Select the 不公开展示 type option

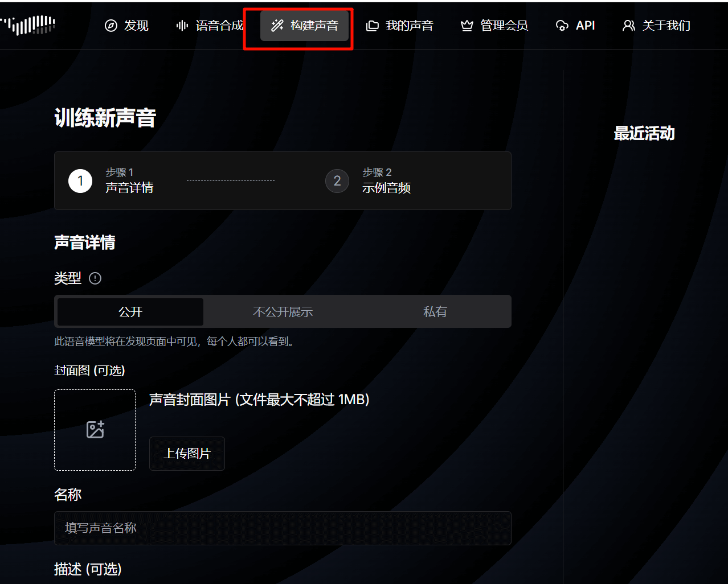coord(283,312)
